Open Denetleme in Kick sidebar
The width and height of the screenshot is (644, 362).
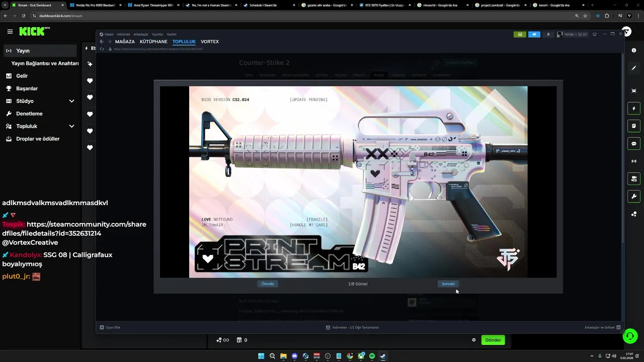[x=41, y=114]
